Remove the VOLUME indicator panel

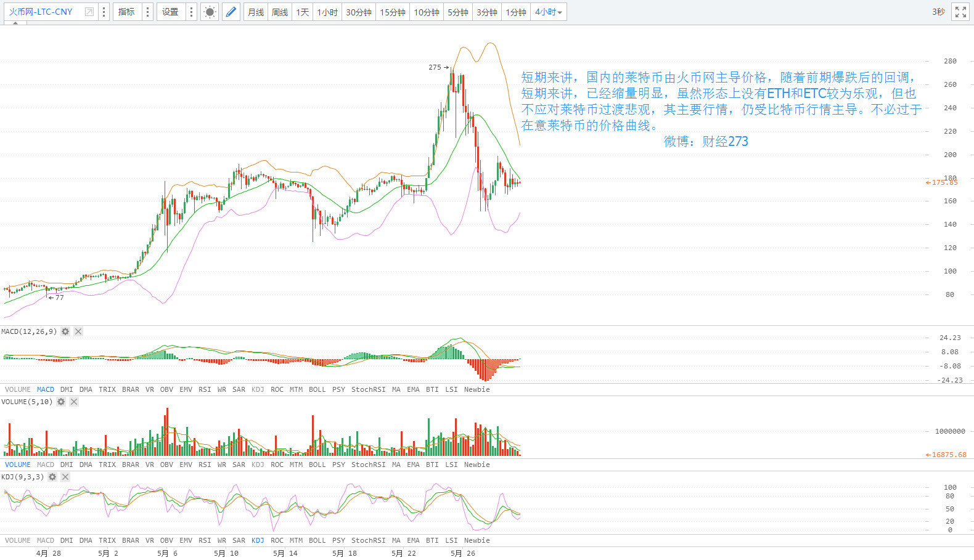[74, 402]
